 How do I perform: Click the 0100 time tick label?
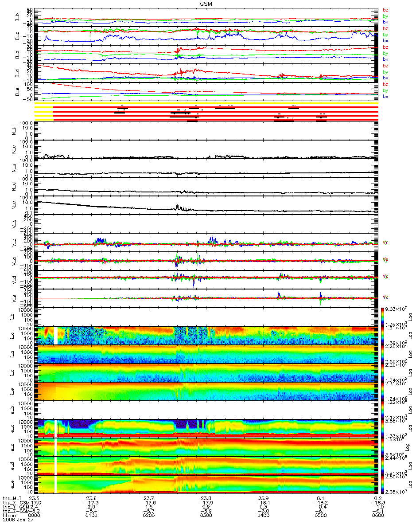click(x=91, y=516)
